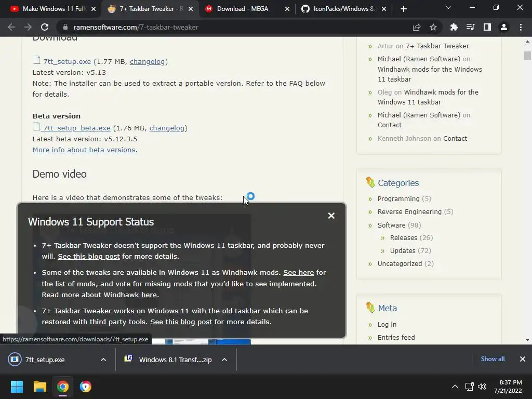The width and height of the screenshot is (532, 399).
Task: Click the Chrome taskbar icon
Action: point(63,387)
